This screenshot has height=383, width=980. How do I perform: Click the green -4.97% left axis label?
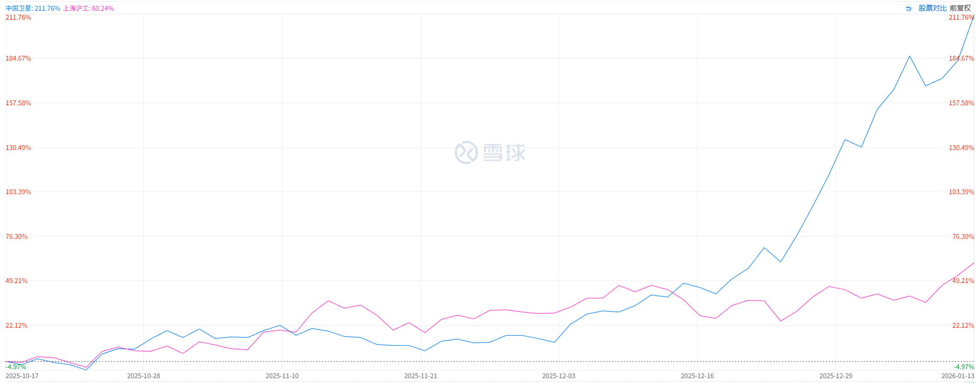pos(16,367)
